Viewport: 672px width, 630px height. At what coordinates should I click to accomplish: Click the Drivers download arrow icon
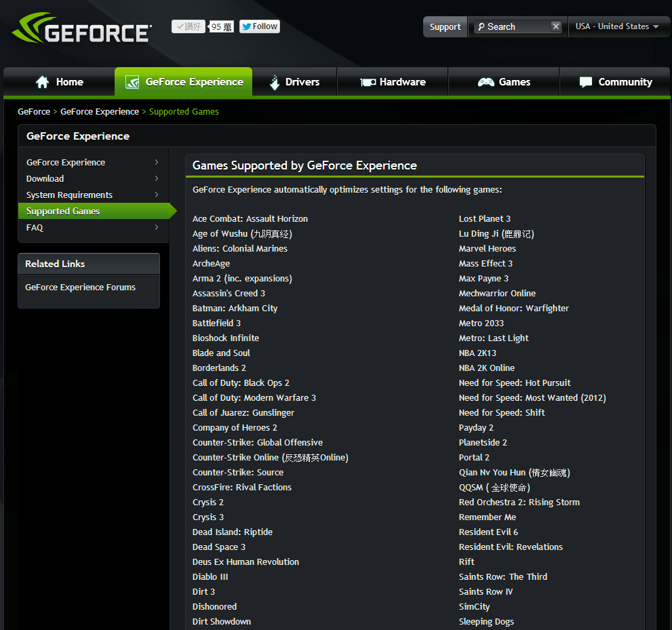[274, 82]
